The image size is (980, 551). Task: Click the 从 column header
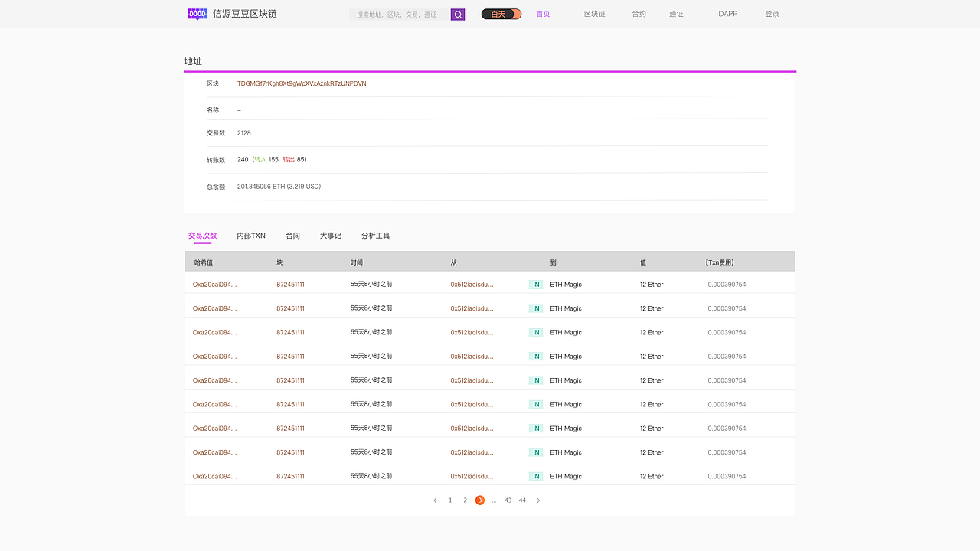tap(454, 262)
